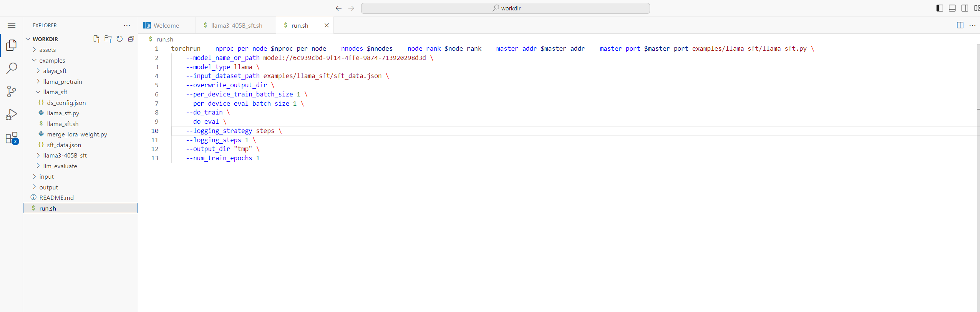Split the editor to the right
980x312 pixels.
pos(960,25)
